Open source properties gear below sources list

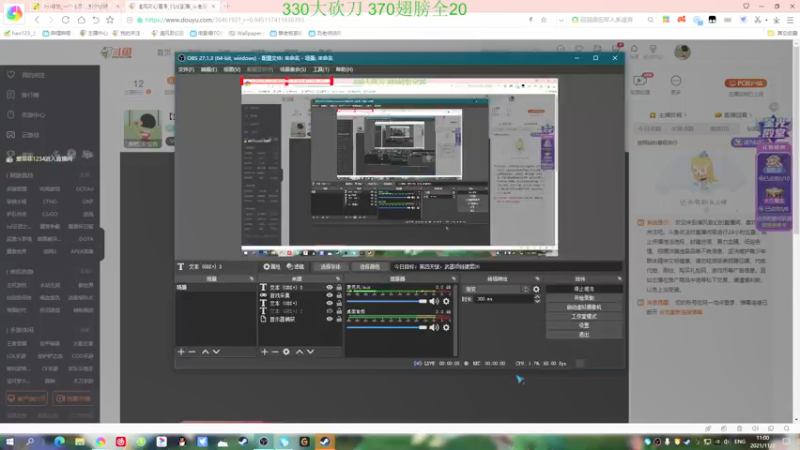click(x=286, y=352)
